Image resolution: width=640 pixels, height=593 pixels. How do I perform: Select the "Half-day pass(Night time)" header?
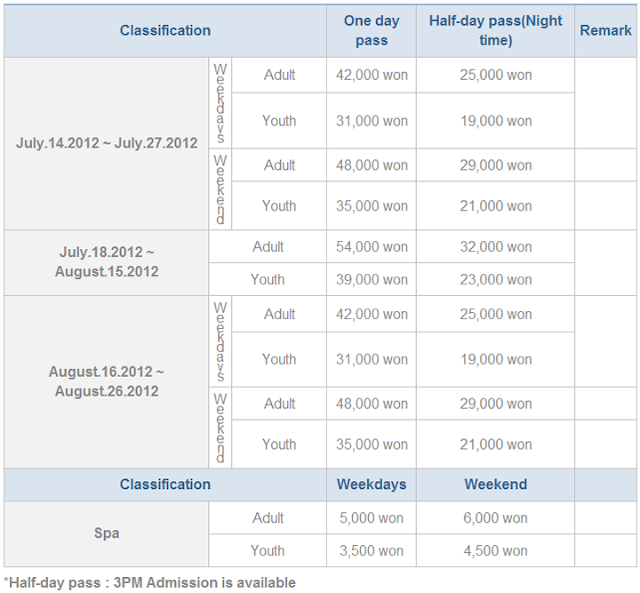495,31
